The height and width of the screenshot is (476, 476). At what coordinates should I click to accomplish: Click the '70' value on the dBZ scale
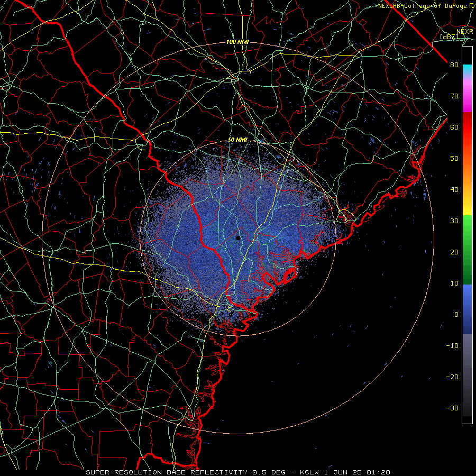pos(454,96)
